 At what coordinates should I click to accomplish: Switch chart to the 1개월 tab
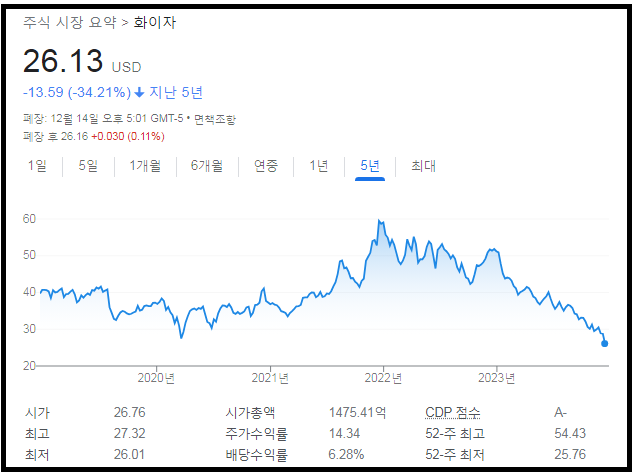(145, 166)
